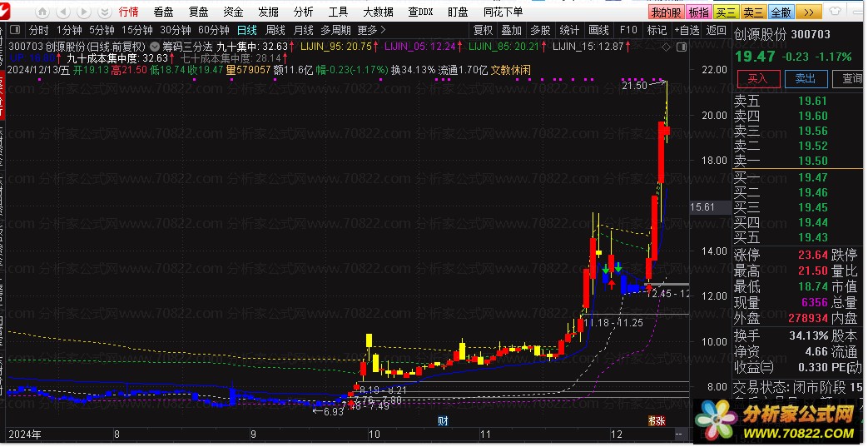Click the forward navigation arrow
Screen dimensions: 868x447
pos(83,12)
